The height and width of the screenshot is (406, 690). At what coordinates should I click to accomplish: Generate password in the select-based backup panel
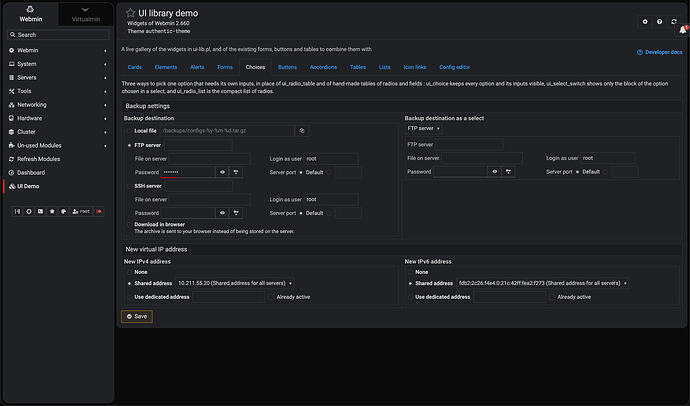(x=508, y=172)
